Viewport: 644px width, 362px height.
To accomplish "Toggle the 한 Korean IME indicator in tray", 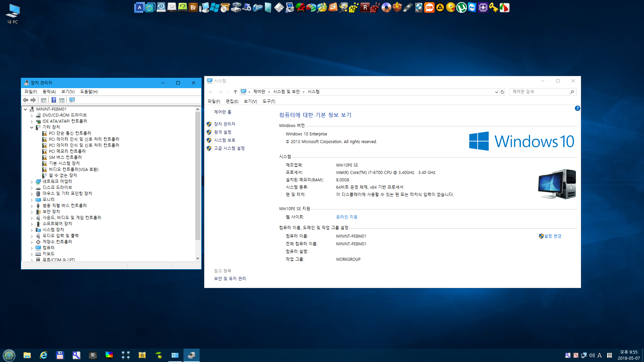I will point(609,355).
